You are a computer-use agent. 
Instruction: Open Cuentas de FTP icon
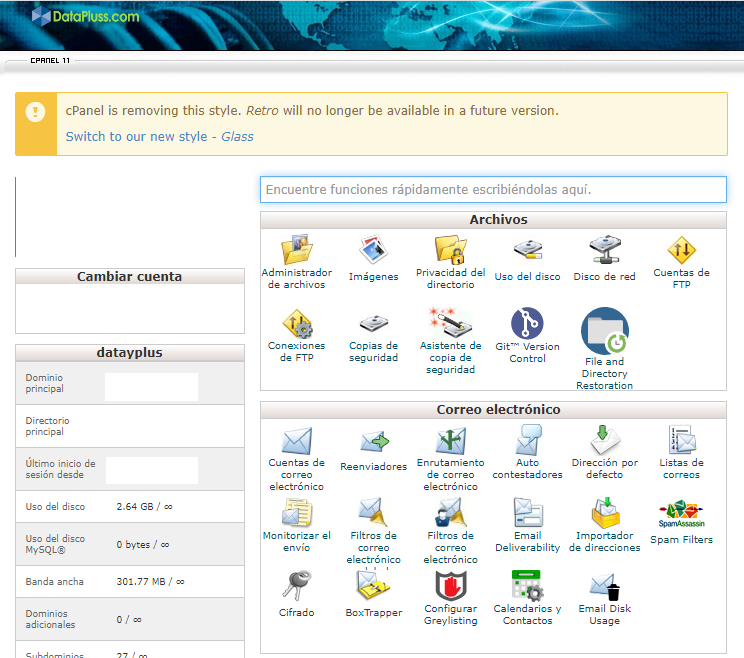pyautogui.click(x=681, y=249)
